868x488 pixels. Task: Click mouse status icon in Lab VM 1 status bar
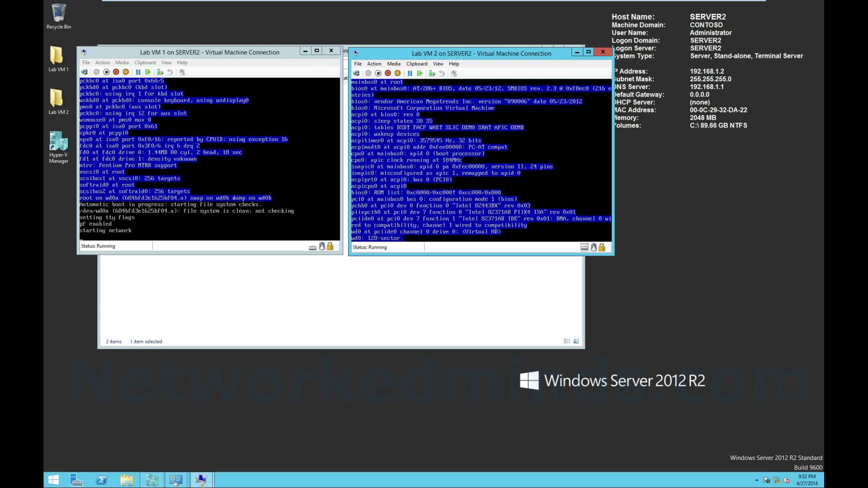[322, 246]
